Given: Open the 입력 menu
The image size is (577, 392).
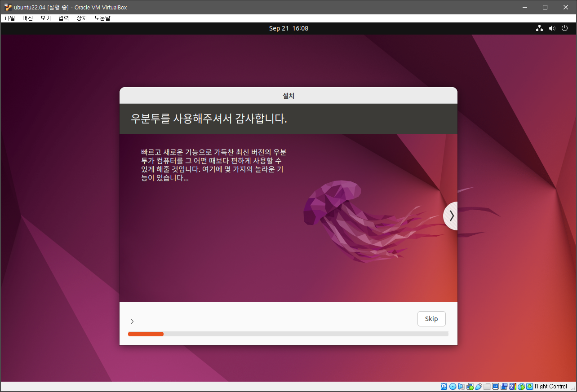Looking at the screenshot, I should [x=64, y=18].
